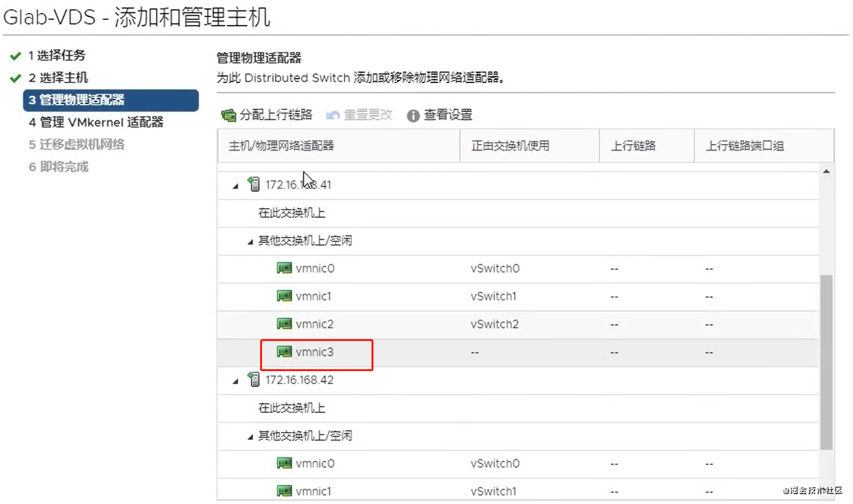The image size is (853, 504).
Task: Click host icon of 172.16.168.42
Action: coord(254,379)
